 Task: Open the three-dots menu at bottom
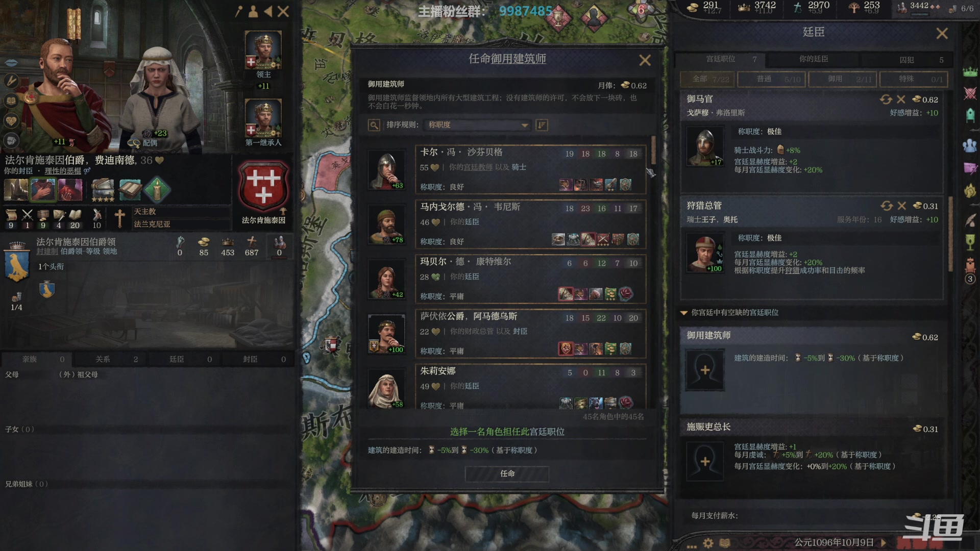click(x=692, y=546)
